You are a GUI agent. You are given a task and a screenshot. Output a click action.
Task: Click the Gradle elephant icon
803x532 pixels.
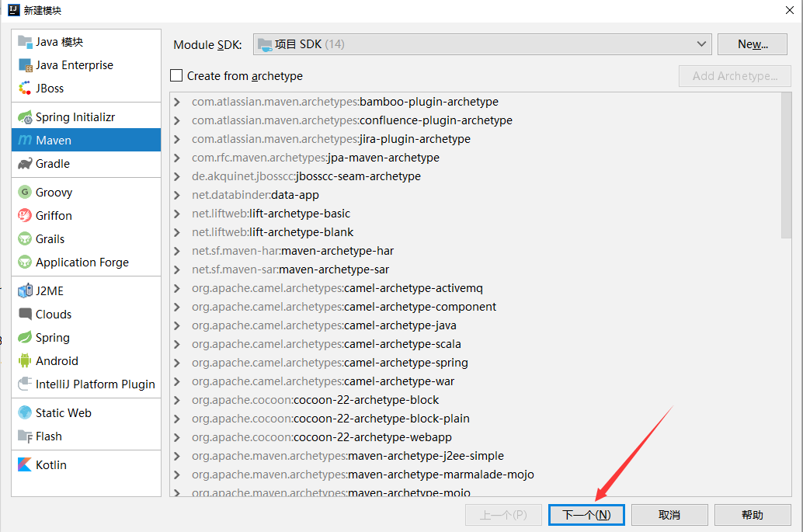click(x=25, y=164)
